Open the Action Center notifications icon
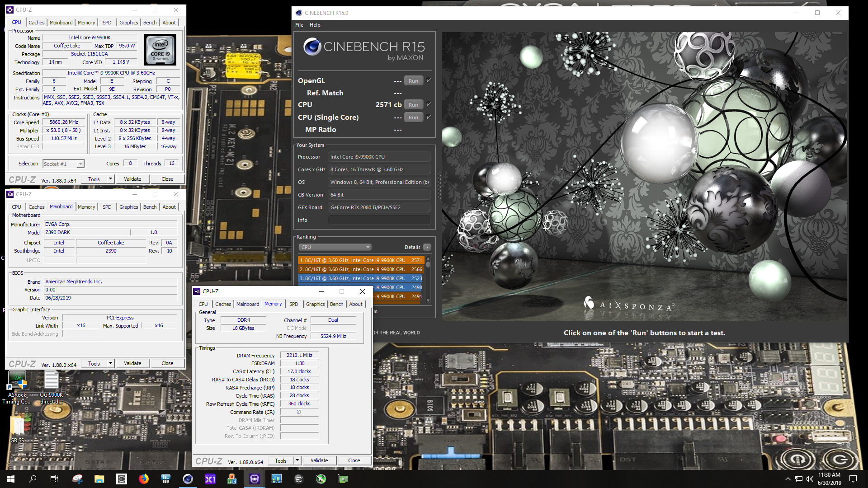This screenshot has height=488, width=868. [853, 479]
